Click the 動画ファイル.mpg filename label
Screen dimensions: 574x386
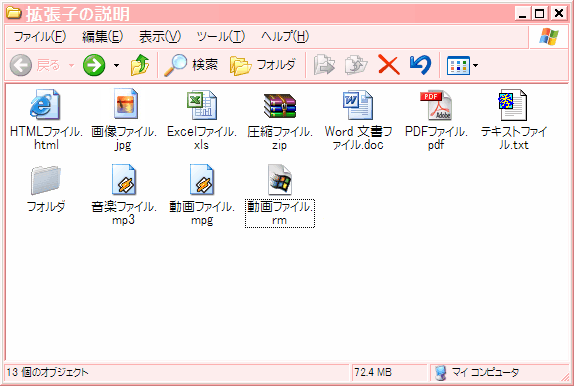[202, 213]
